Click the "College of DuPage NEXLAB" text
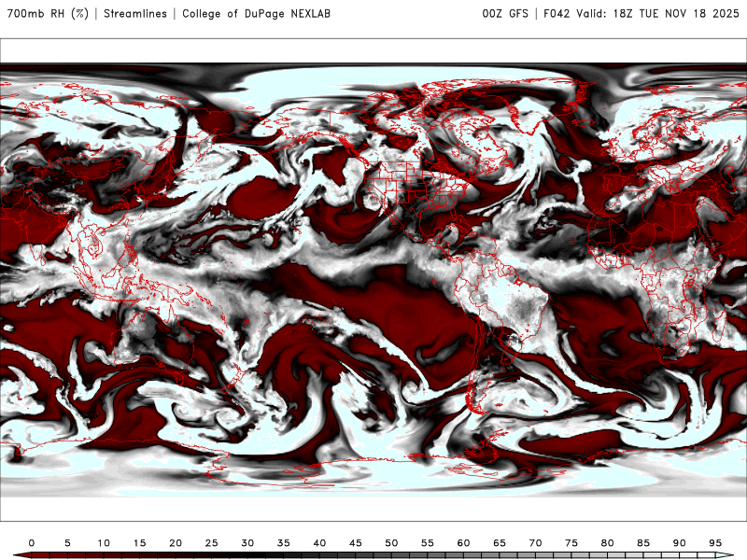The width and height of the screenshot is (747, 560). coord(256,13)
